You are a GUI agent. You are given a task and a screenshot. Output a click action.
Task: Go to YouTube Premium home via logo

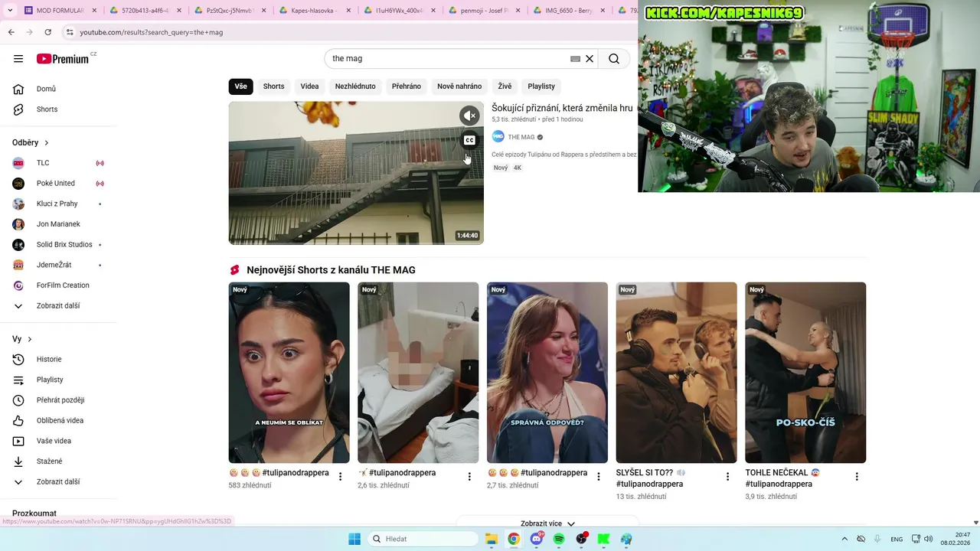pos(63,59)
